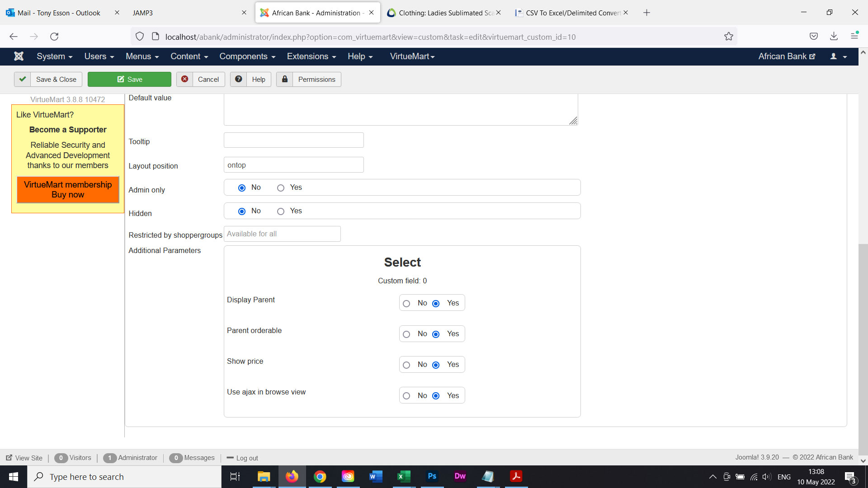Bookmark this page with star icon
Image resolution: width=868 pixels, height=488 pixels.
tap(728, 37)
